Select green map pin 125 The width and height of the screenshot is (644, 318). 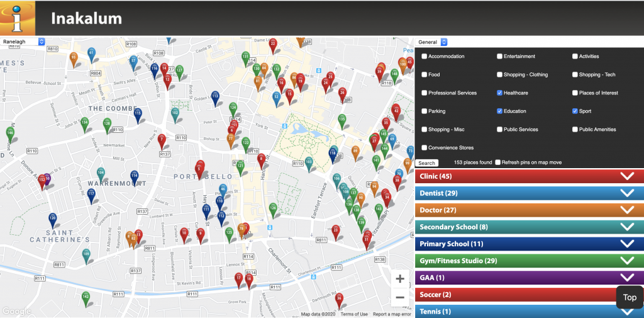point(229,236)
